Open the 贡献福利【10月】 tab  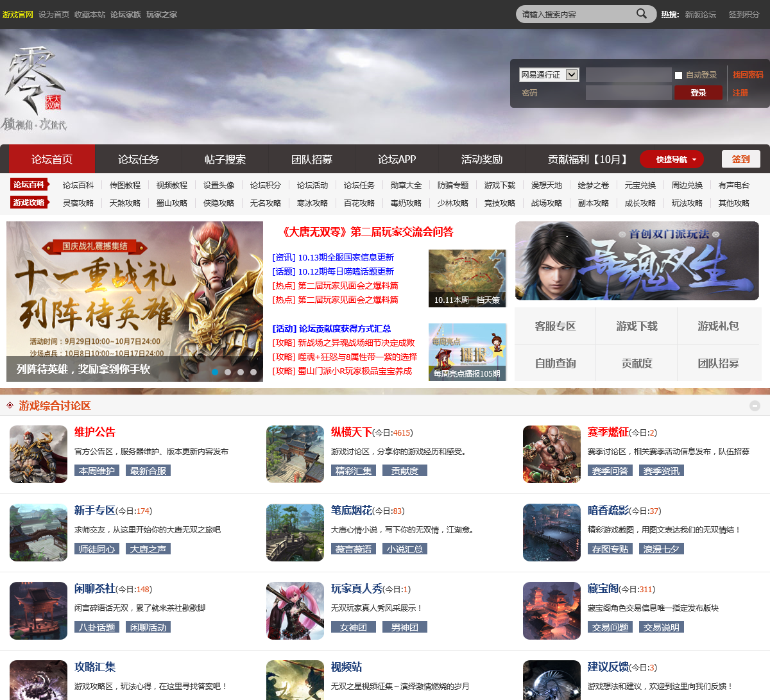click(x=588, y=159)
